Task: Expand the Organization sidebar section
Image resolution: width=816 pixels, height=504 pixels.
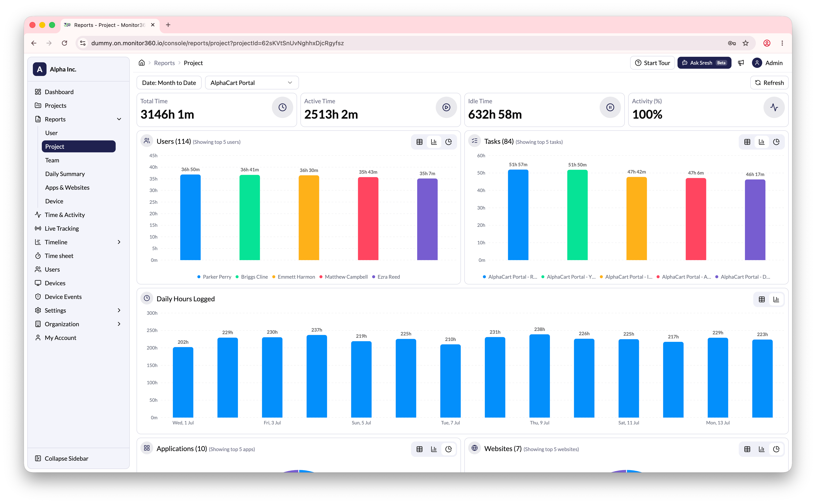Action: point(119,324)
